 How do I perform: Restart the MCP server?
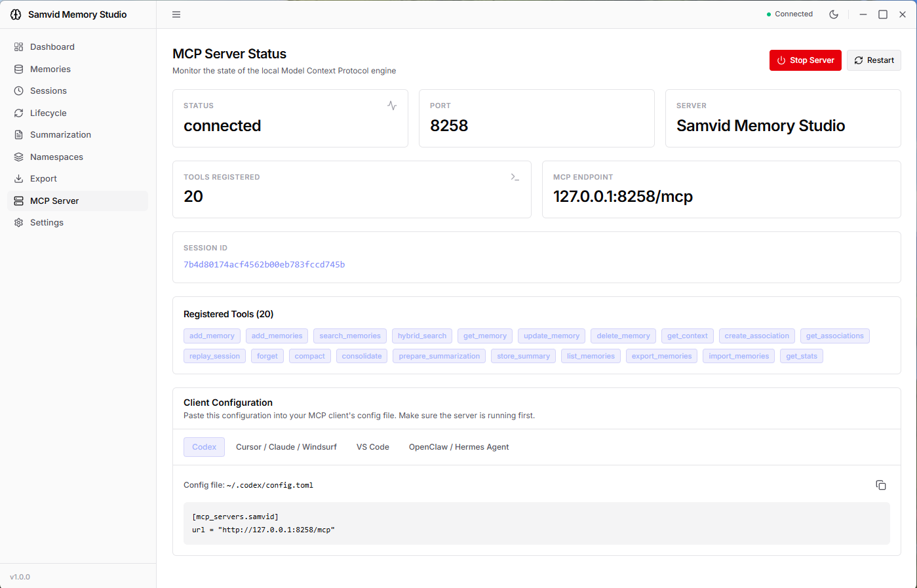[874, 60]
